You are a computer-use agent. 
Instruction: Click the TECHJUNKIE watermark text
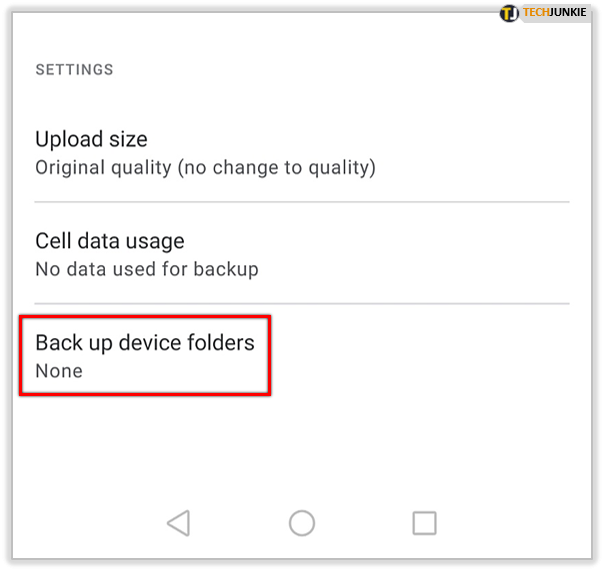click(x=554, y=12)
